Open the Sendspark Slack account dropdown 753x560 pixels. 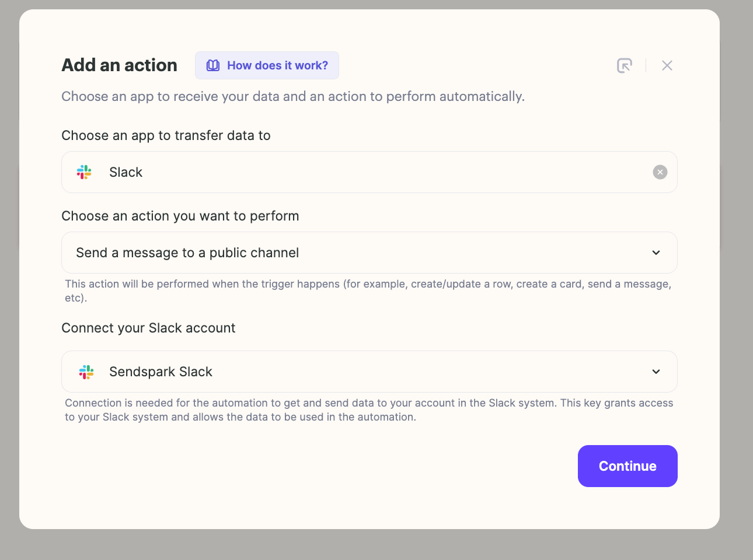[x=369, y=372]
